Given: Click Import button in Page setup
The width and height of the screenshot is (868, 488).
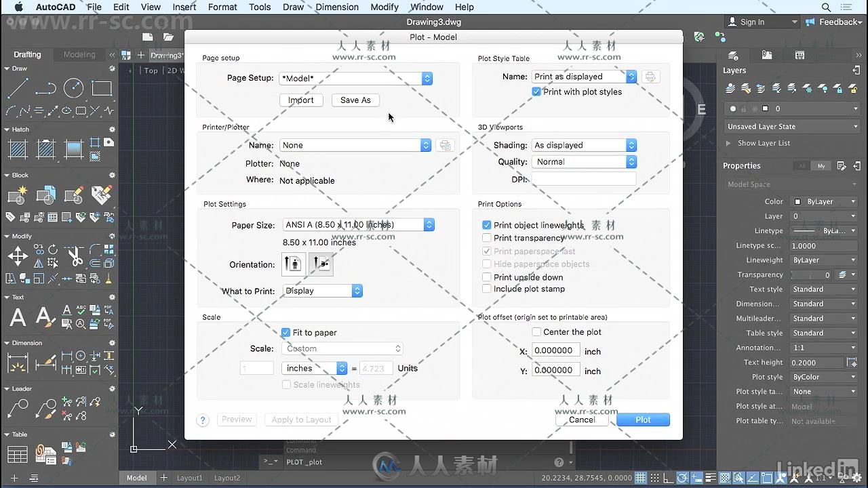Looking at the screenshot, I should 301,100.
